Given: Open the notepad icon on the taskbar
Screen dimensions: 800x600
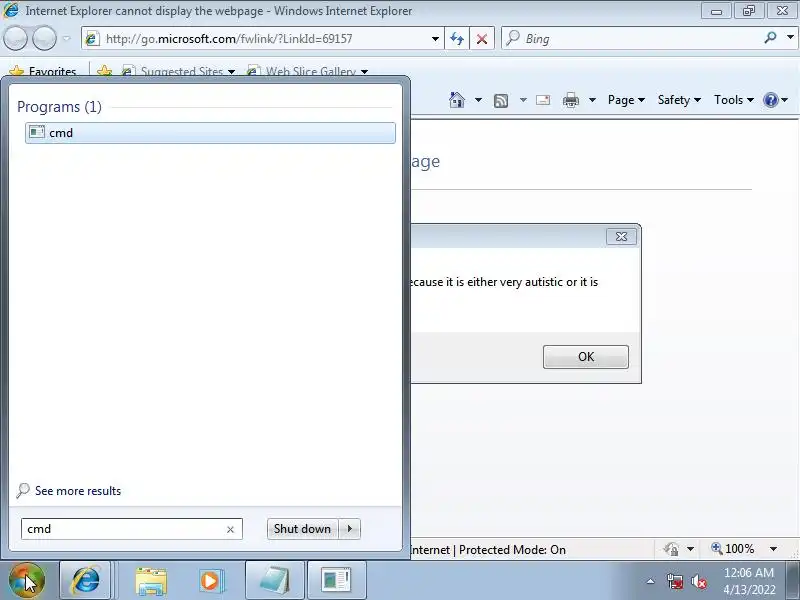Looking at the screenshot, I should [275, 580].
